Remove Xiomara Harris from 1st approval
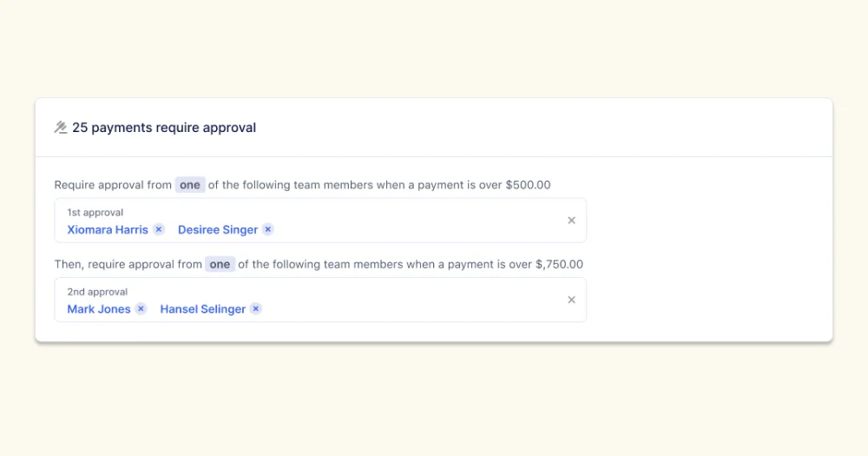 pyautogui.click(x=159, y=229)
